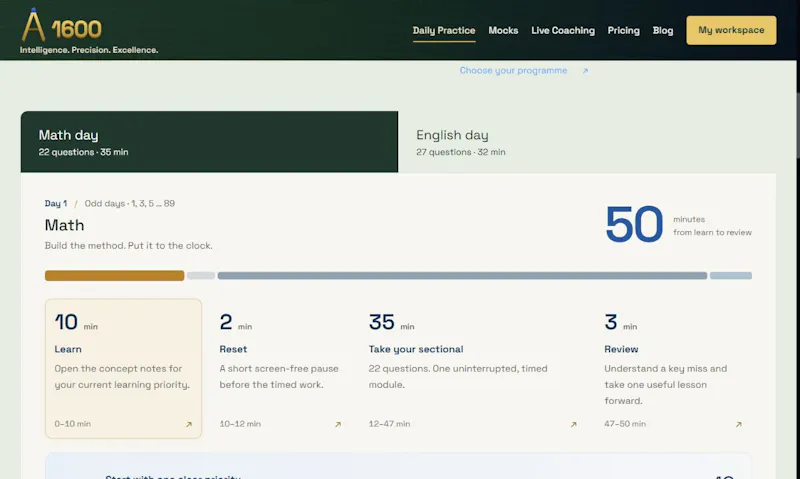800x479 pixels.
Task: View the Pricing page
Action: [623, 31]
